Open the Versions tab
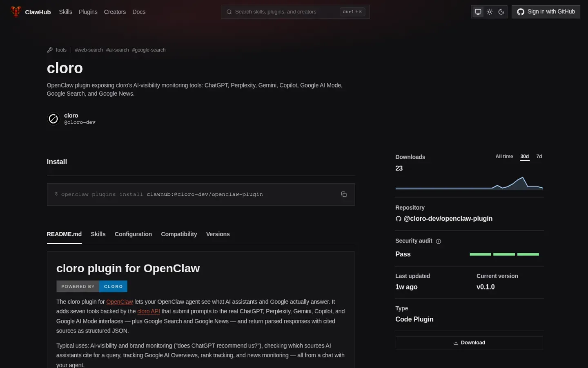588x368 pixels. [x=218, y=234]
